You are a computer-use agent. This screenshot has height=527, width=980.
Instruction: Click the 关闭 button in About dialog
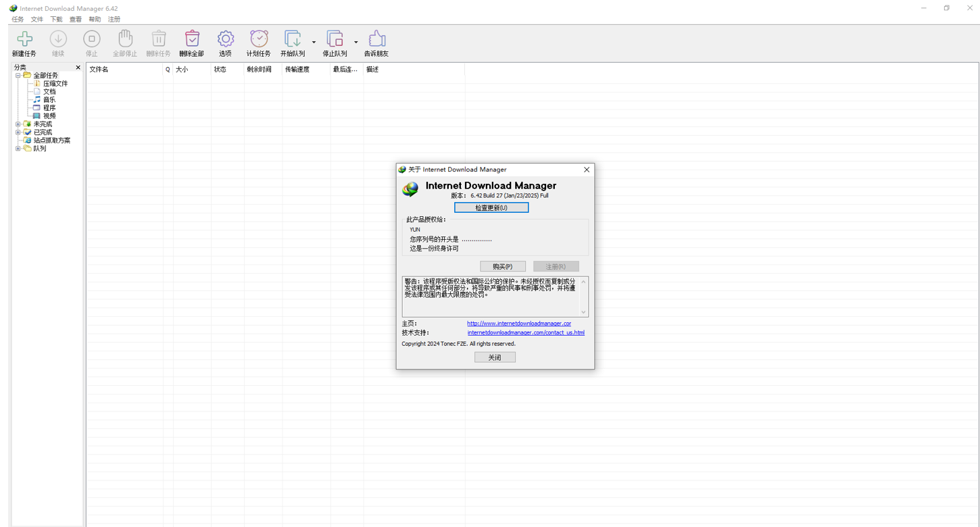[495, 357]
